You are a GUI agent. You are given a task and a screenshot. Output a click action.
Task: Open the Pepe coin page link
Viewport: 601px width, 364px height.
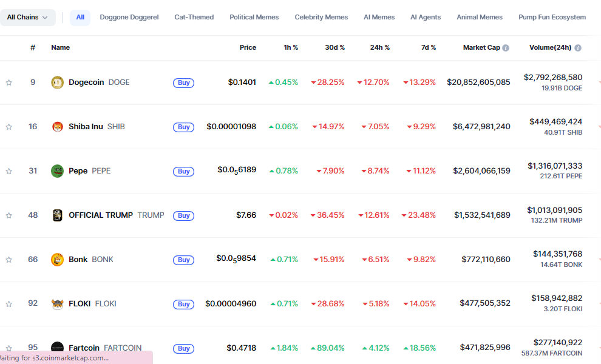(x=90, y=171)
